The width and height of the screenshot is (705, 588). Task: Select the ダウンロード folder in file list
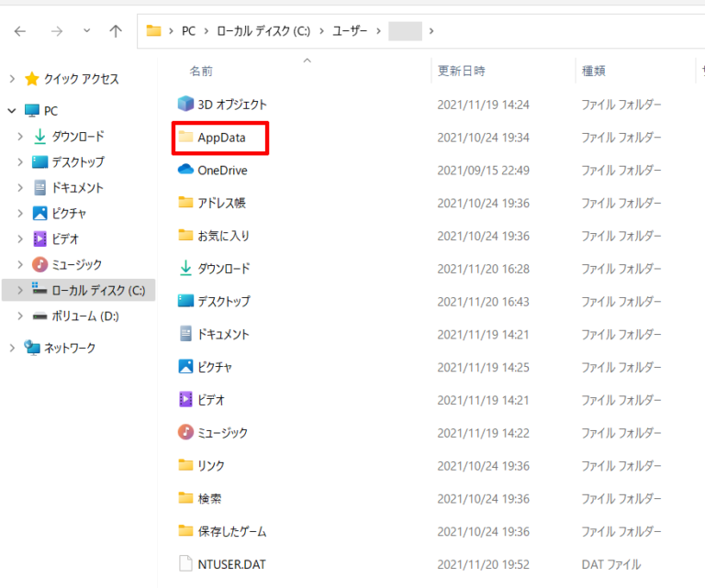(x=224, y=269)
